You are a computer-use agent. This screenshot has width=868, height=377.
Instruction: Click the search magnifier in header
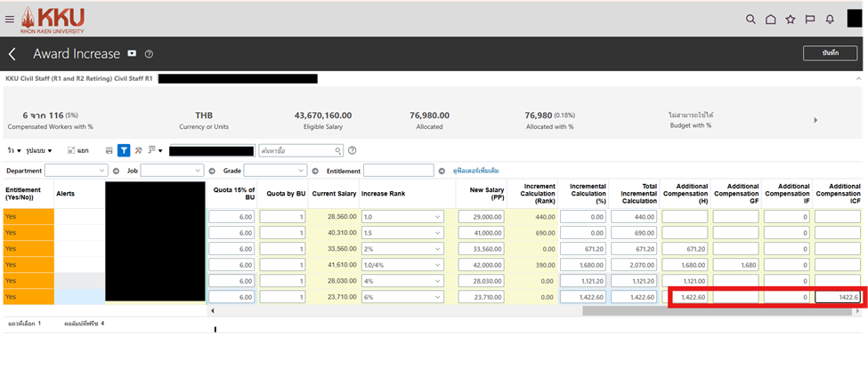click(750, 20)
